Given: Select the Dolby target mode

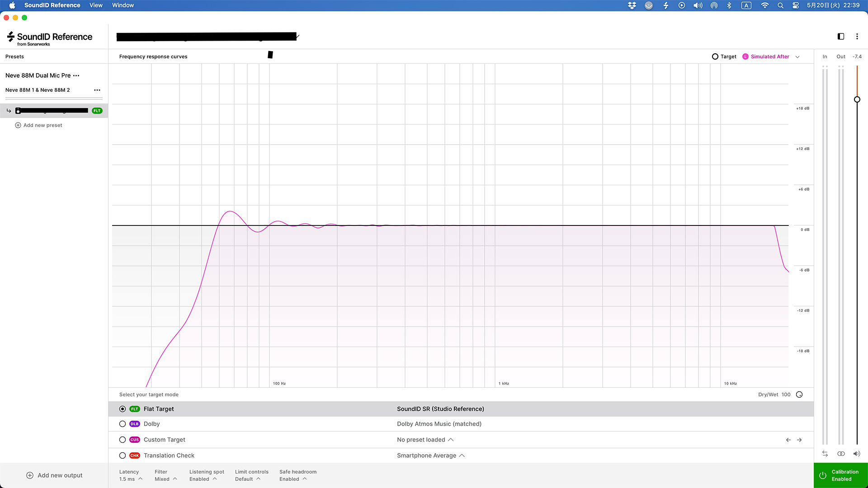Looking at the screenshot, I should (123, 424).
